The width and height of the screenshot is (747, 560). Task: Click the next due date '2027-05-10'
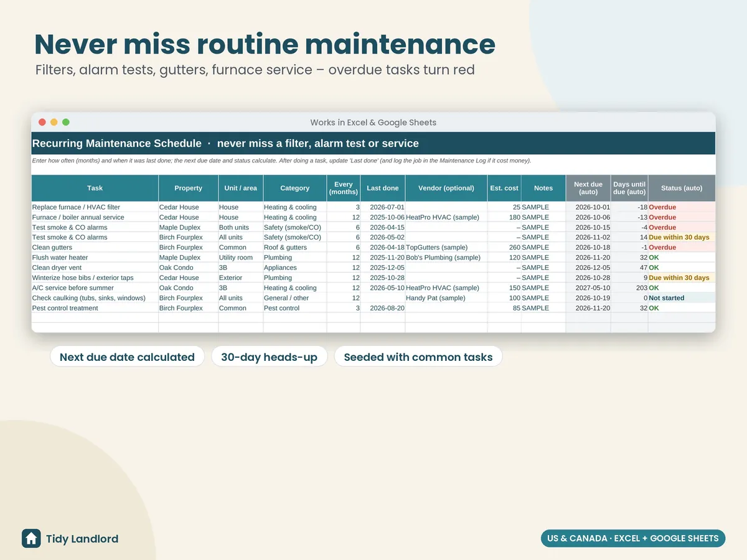tap(588, 288)
